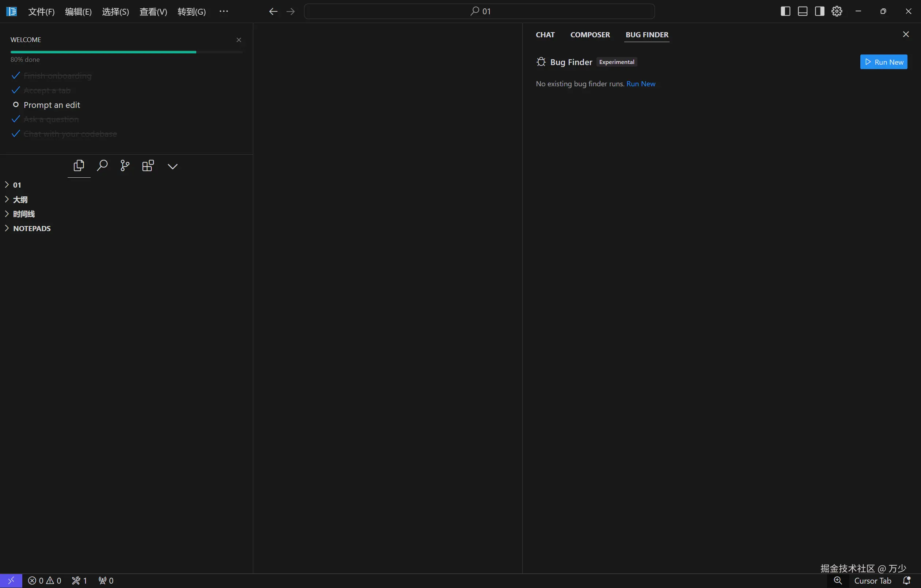Click the Run New text link
Screen dimensions: 921x588
(641, 84)
